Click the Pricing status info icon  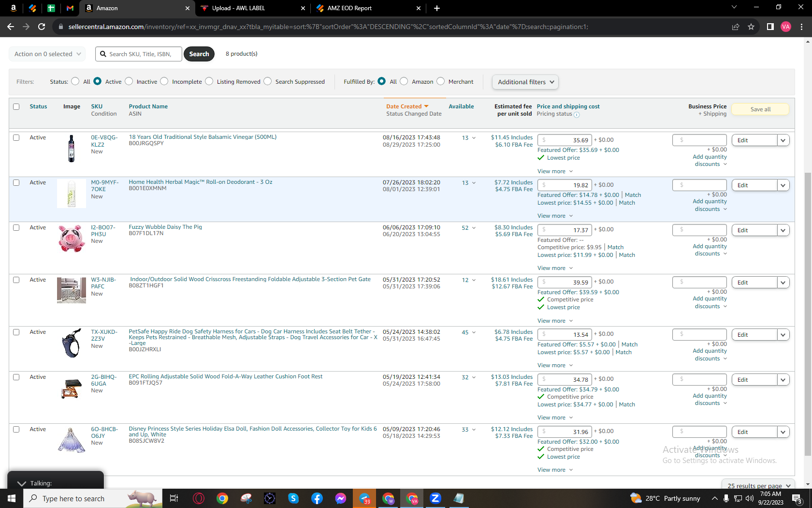coord(577,115)
